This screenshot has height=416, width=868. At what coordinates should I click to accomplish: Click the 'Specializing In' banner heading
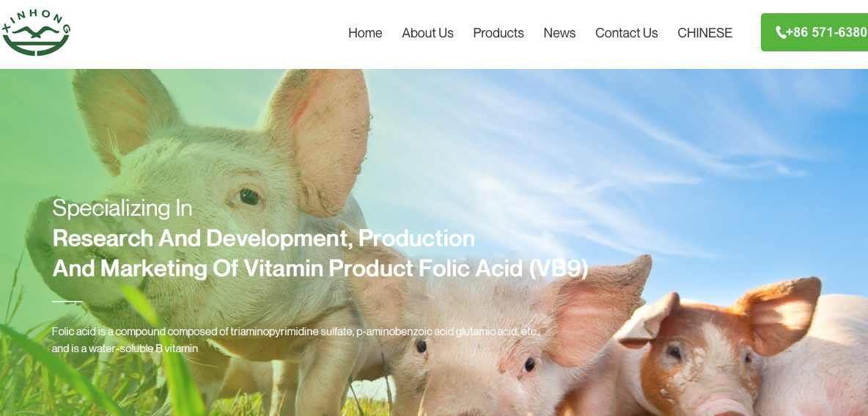(x=122, y=208)
